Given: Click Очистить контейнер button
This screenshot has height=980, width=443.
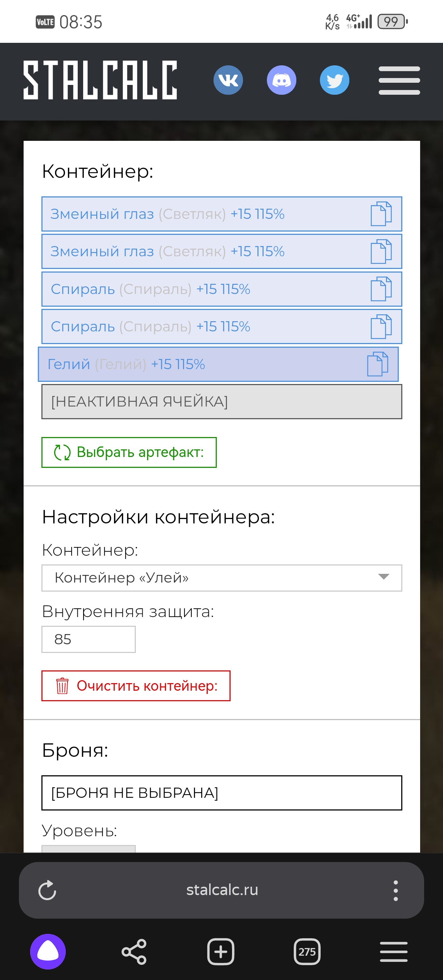Looking at the screenshot, I should point(136,686).
